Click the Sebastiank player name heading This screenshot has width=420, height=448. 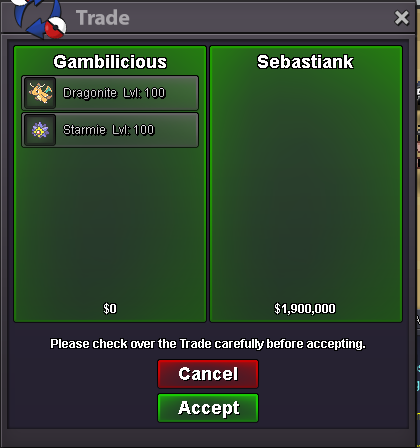point(305,62)
